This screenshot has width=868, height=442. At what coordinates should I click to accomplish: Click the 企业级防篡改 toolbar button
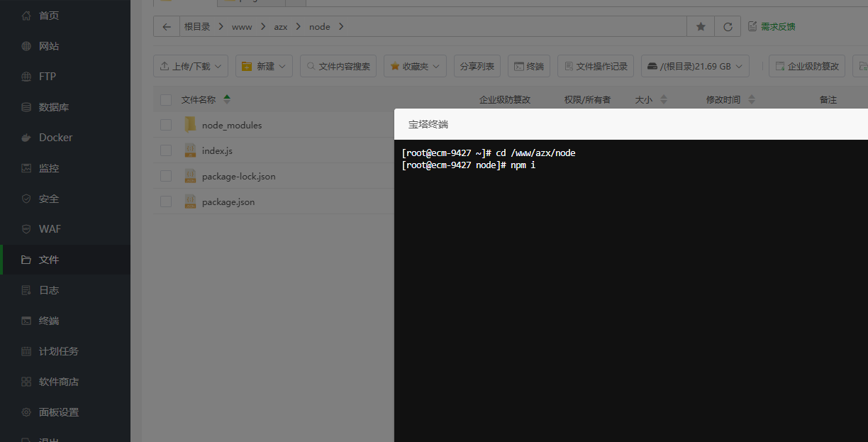click(x=807, y=66)
